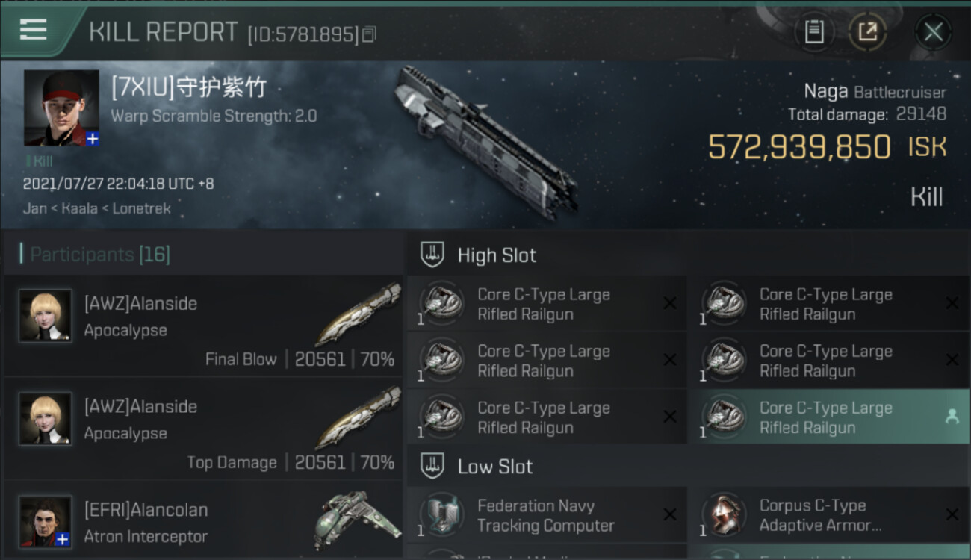Open Alancolan Atron Interceptor participant entry

[x=203, y=520]
